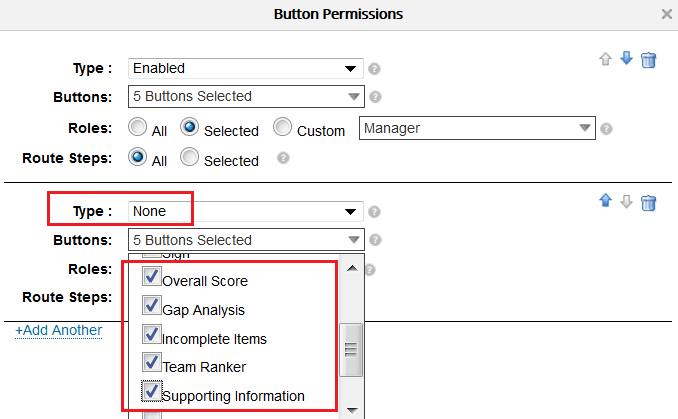Select the Custom roles radio button
Image resolution: width=678 pixels, height=419 pixels.
(x=282, y=129)
